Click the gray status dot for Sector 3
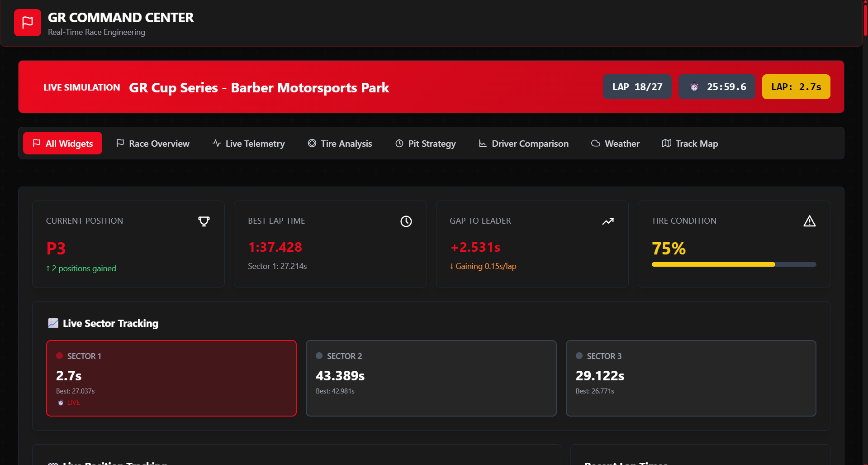Screen dimensions: 868x465 (579, 356)
